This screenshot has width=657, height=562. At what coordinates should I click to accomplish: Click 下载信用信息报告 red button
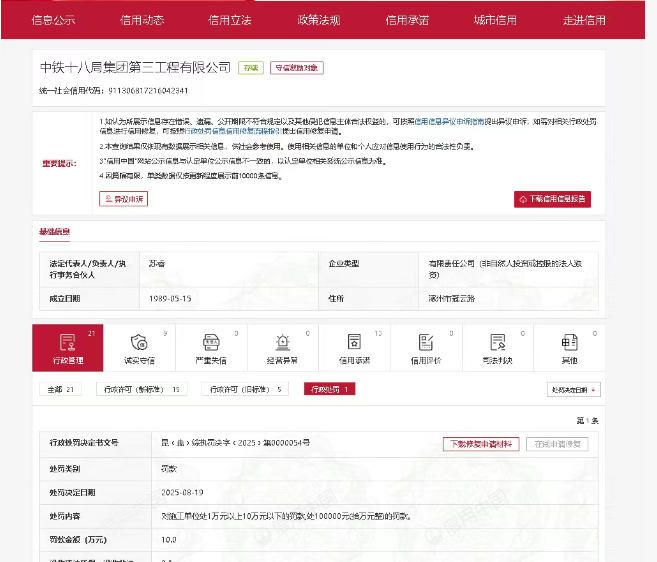point(552,199)
